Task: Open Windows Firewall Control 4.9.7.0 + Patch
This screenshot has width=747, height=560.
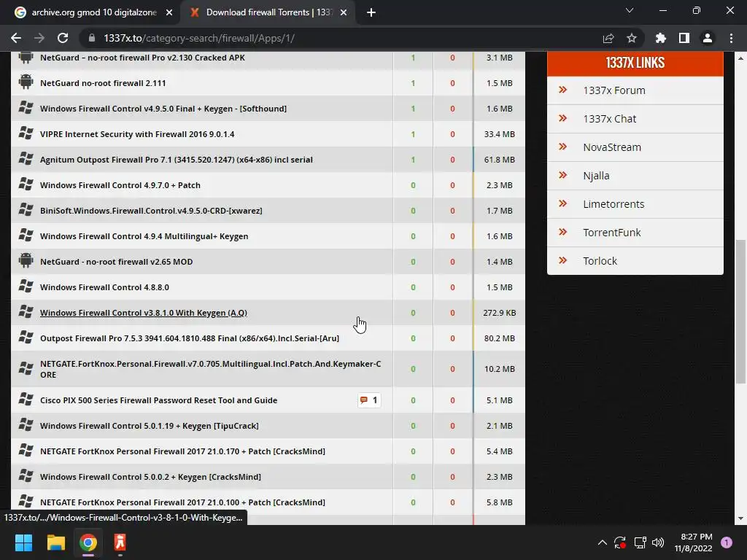Action: pyautogui.click(x=120, y=185)
